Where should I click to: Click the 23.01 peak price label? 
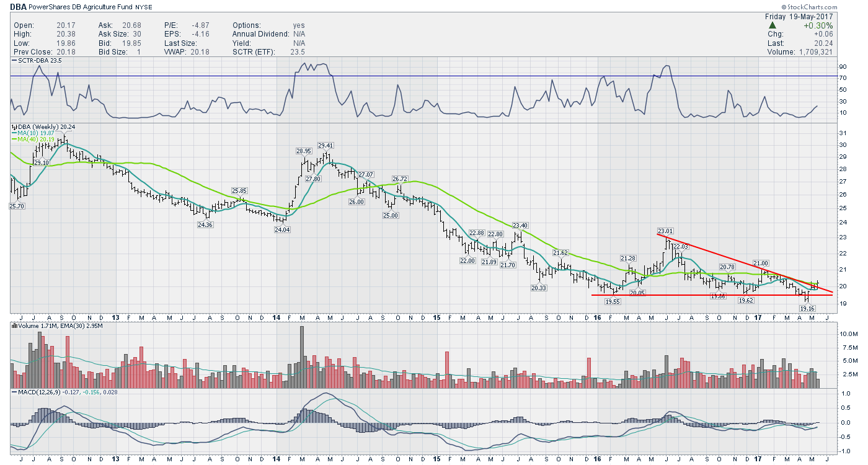tap(665, 231)
